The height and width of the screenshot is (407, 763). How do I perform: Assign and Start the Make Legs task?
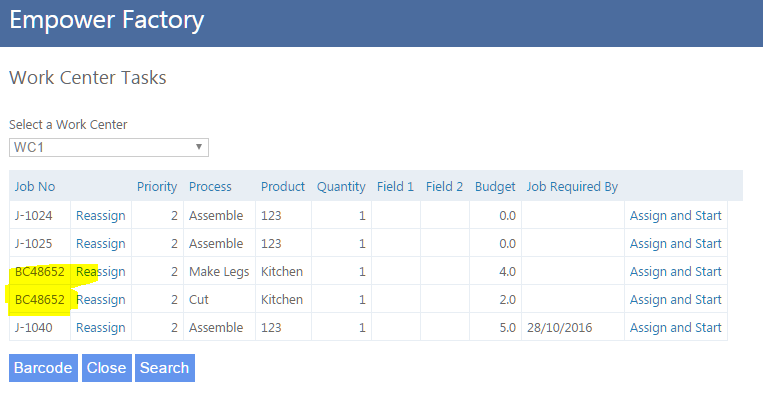pyautogui.click(x=675, y=272)
